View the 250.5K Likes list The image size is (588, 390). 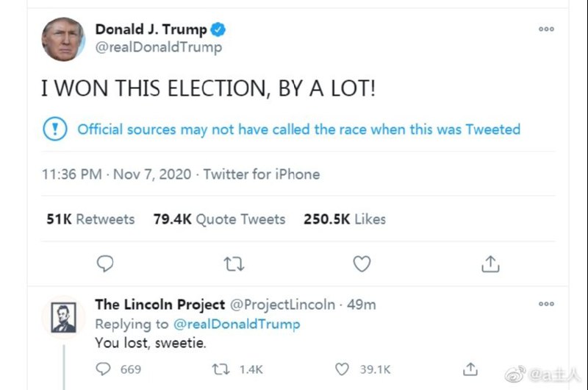tap(344, 219)
